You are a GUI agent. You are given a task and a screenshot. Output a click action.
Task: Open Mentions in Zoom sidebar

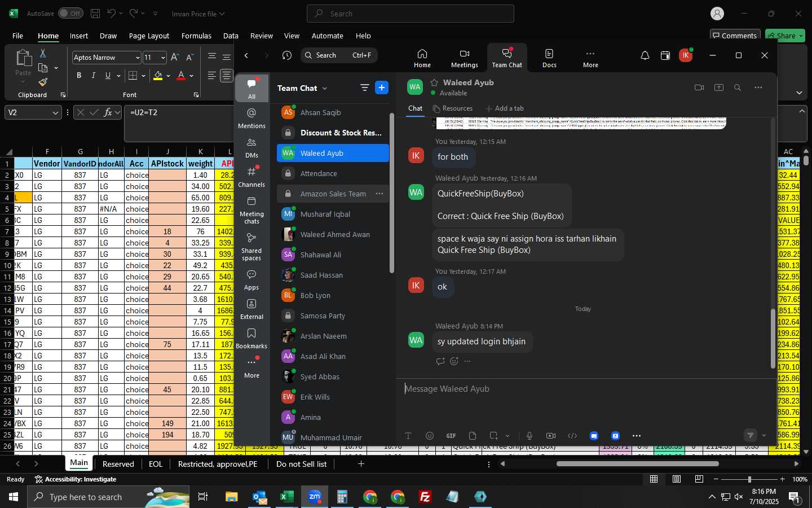coord(251,118)
